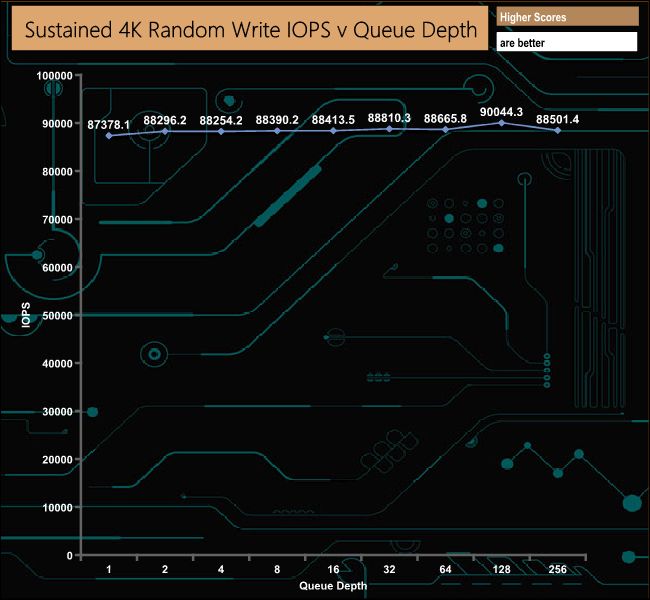Click the 50000 y-axis tick label
Screen dimensions: 650x600
55,316
